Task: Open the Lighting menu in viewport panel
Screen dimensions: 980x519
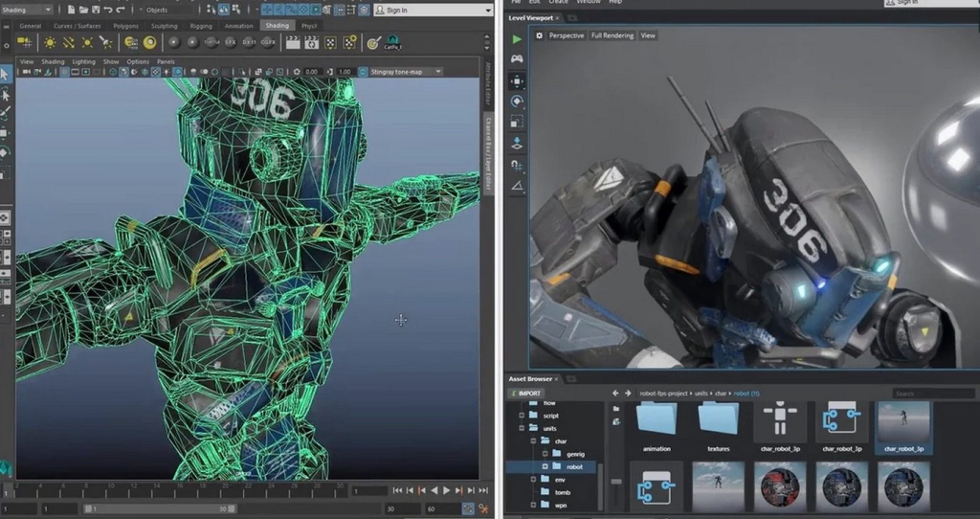Action: click(83, 61)
